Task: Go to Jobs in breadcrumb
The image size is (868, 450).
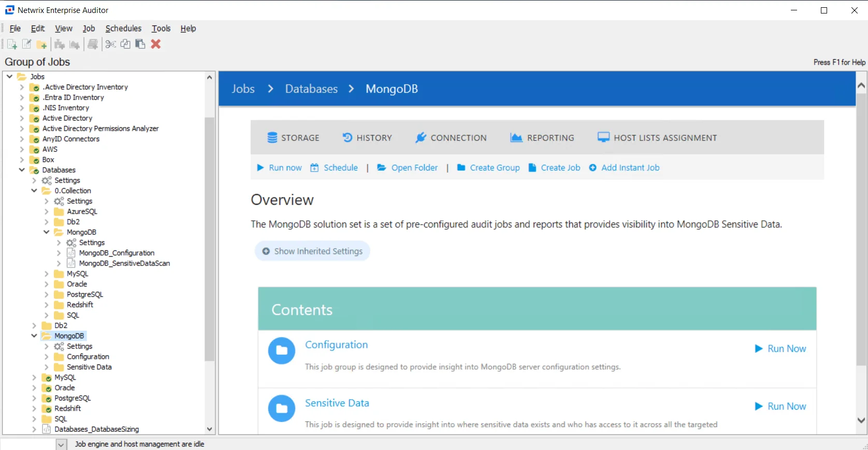Action: pos(243,89)
